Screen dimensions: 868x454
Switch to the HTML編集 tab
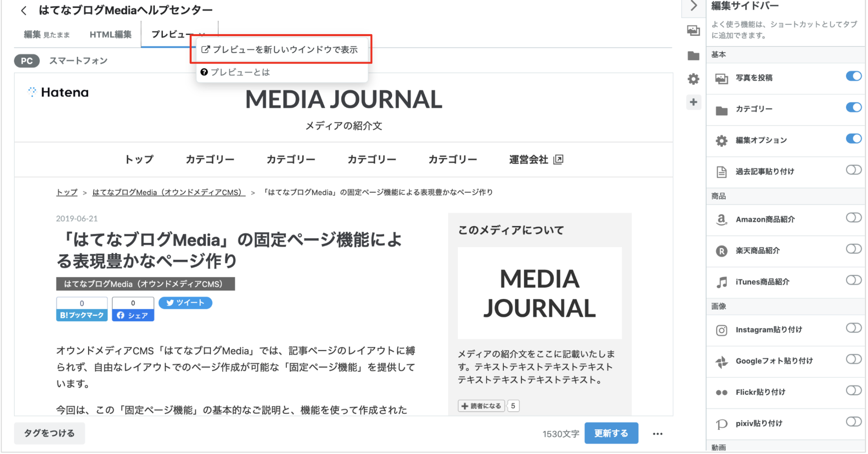tap(111, 35)
